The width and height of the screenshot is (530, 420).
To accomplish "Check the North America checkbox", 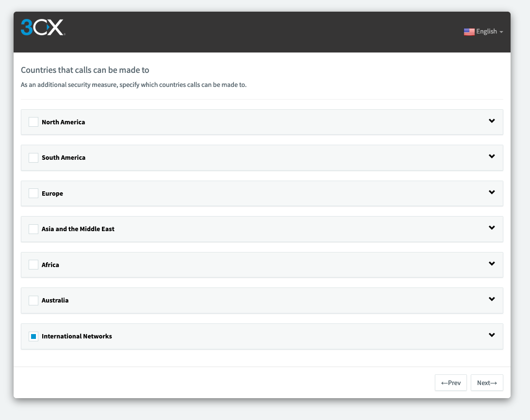I will pos(33,122).
